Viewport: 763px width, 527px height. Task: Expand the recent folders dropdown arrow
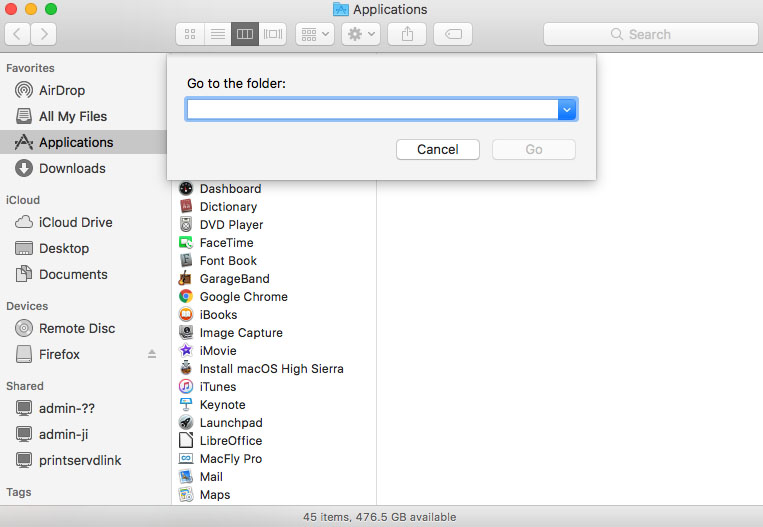pyautogui.click(x=567, y=109)
